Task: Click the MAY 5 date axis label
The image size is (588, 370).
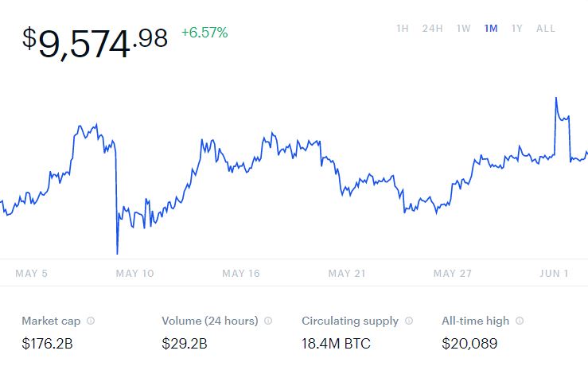Action: pos(32,274)
